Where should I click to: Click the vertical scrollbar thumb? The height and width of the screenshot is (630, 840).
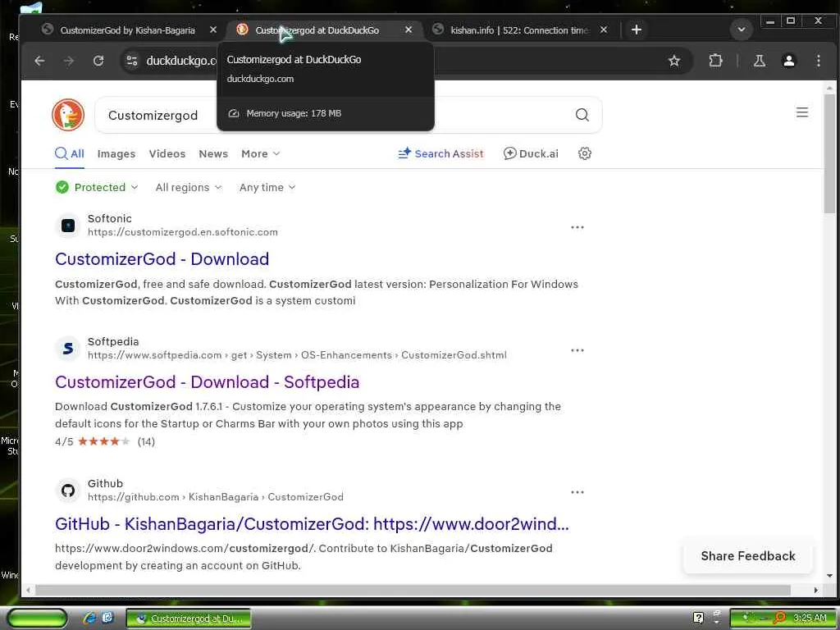830,153
